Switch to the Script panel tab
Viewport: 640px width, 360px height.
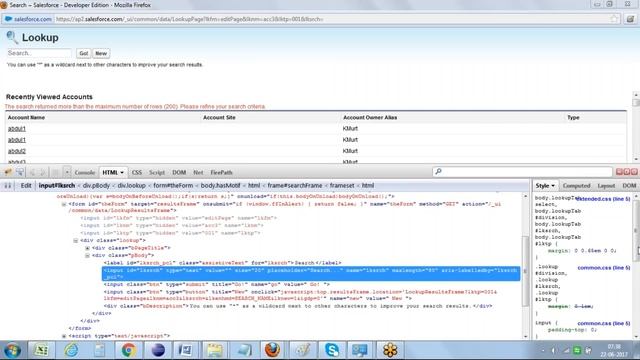(157, 173)
